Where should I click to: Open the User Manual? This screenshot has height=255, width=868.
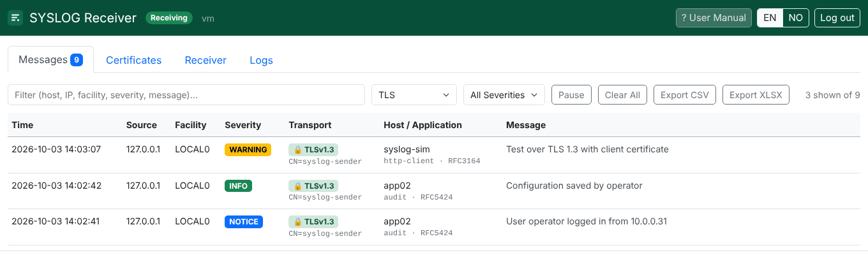[x=714, y=18]
